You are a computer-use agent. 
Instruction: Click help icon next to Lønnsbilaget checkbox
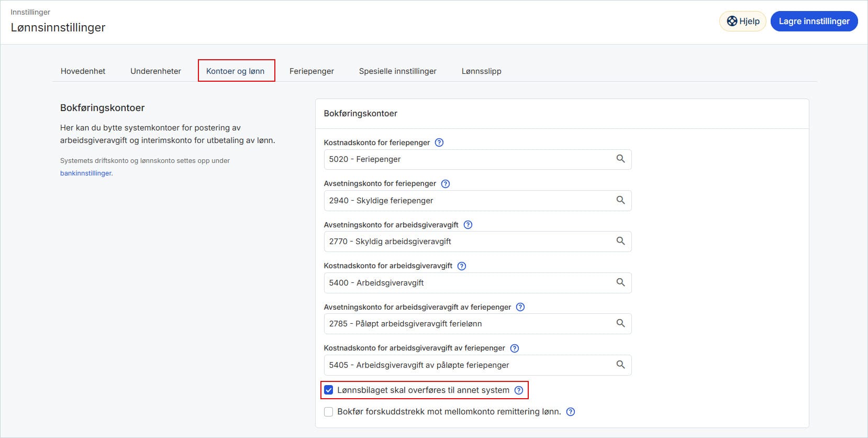tap(519, 390)
